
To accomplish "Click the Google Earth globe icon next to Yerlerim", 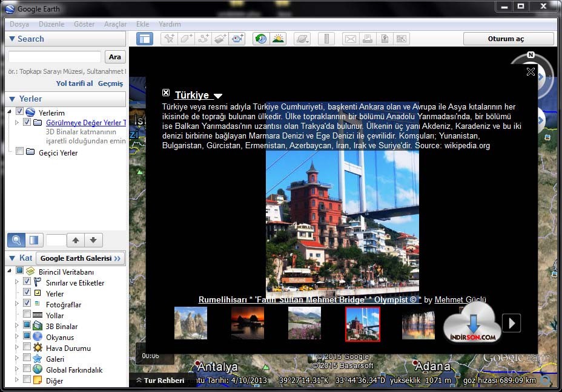I will (30, 112).
